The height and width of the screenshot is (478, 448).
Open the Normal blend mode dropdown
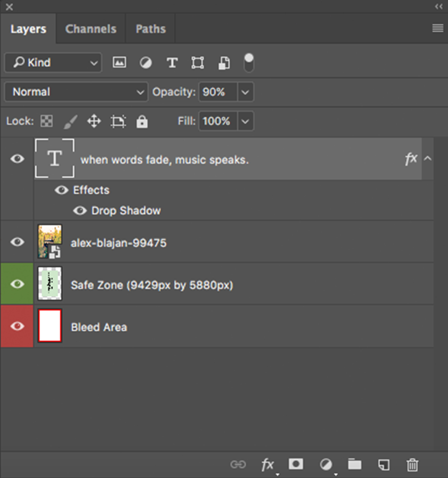coord(76,92)
